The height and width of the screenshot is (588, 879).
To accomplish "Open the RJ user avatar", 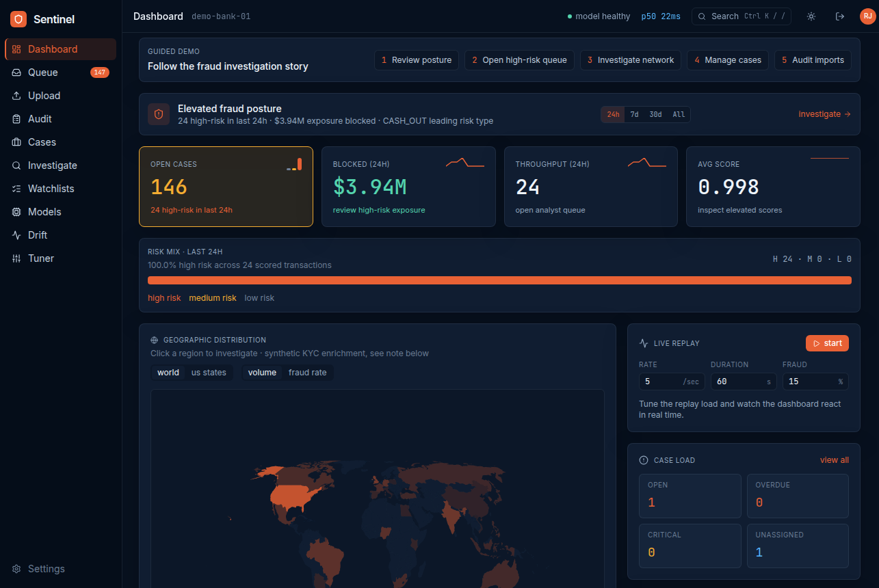I will 867,16.
